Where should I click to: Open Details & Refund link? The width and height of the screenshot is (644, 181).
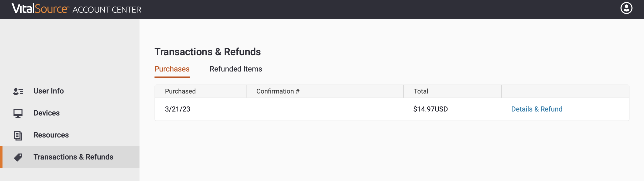[537, 109]
